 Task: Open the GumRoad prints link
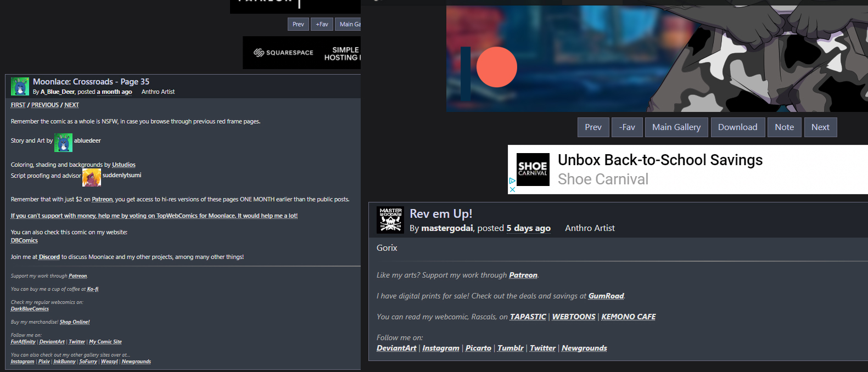tap(606, 296)
